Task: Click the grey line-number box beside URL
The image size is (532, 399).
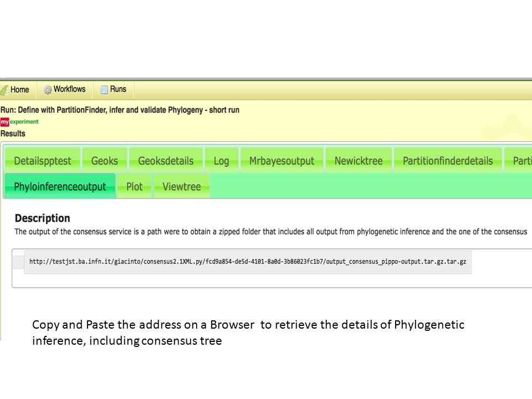Action: [x=19, y=262]
